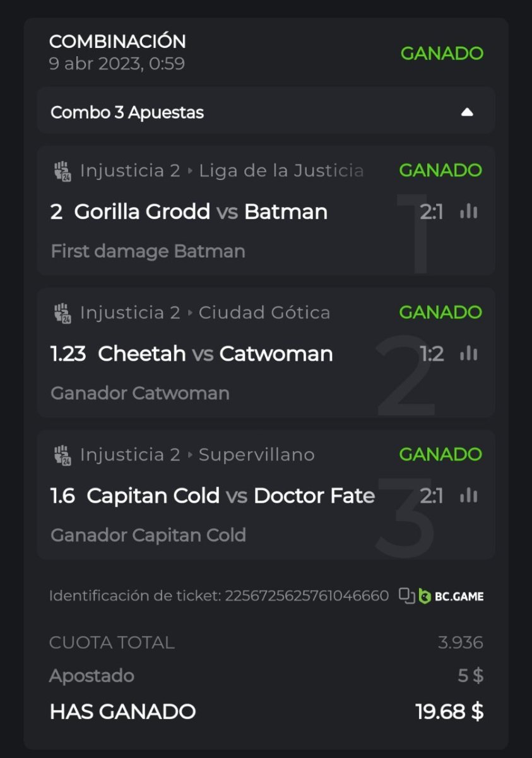Open stats icon for Cheetah vs Catwoman
The image size is (532, 758).
click(468, 354)
